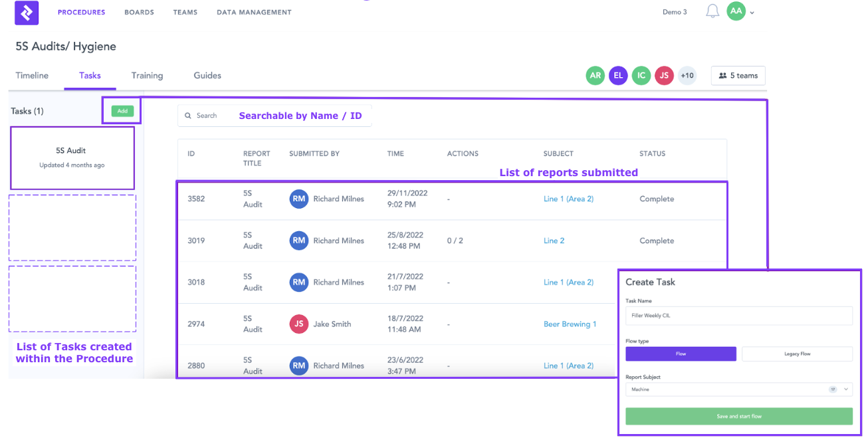Image resolution: width=868 pixels, height=442 pixels.
Task: Click the EL purple member avatar
Action: pyautogui.click(x=618, y=75)
